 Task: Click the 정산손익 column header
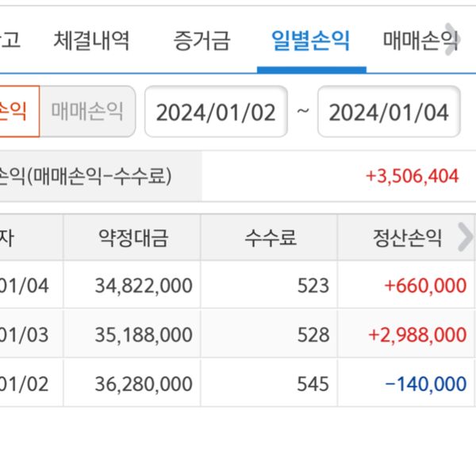coord(400,237)
